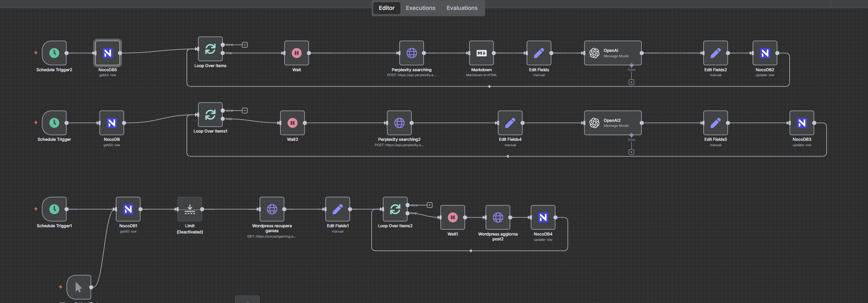This screenshot has width=868, height=303.
Task: Click plus on Loop Over Items2 done output
Action: pyautogui.click(x=430, y=205)
